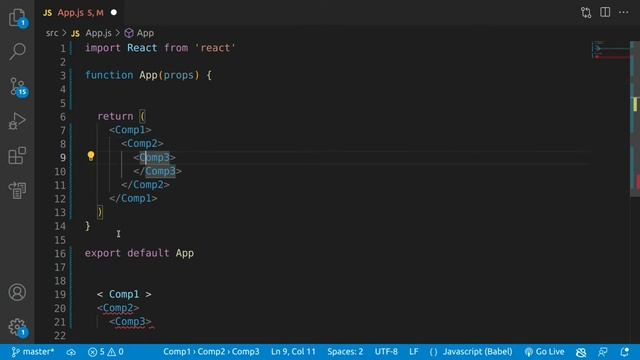Change encoding via UTF-8 status item

386,351
